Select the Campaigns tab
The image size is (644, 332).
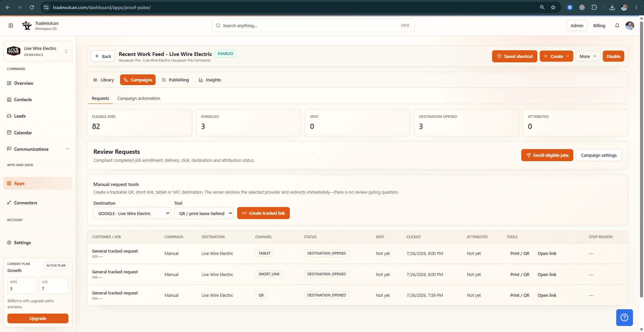138,80
